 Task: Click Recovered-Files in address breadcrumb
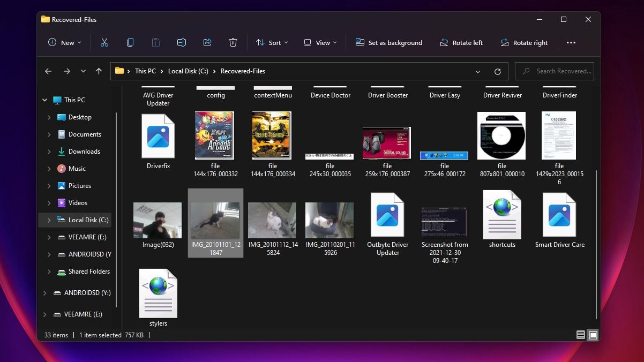243,71
